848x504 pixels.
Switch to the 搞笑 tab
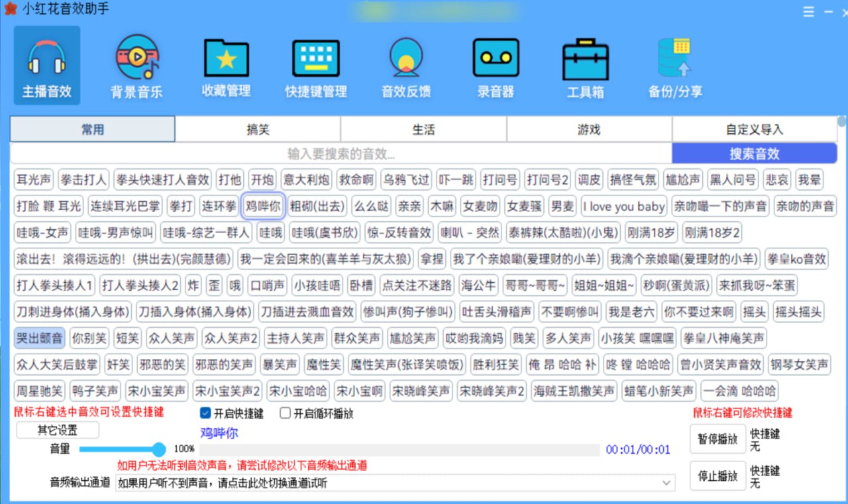(x=258, y=128)
